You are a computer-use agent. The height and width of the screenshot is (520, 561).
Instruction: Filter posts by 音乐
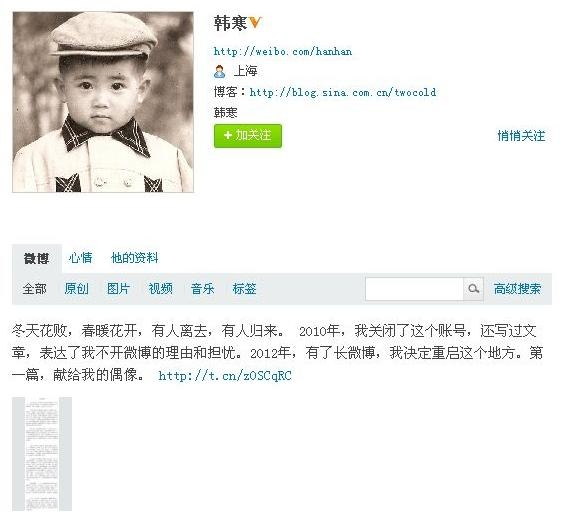point(203,289)
